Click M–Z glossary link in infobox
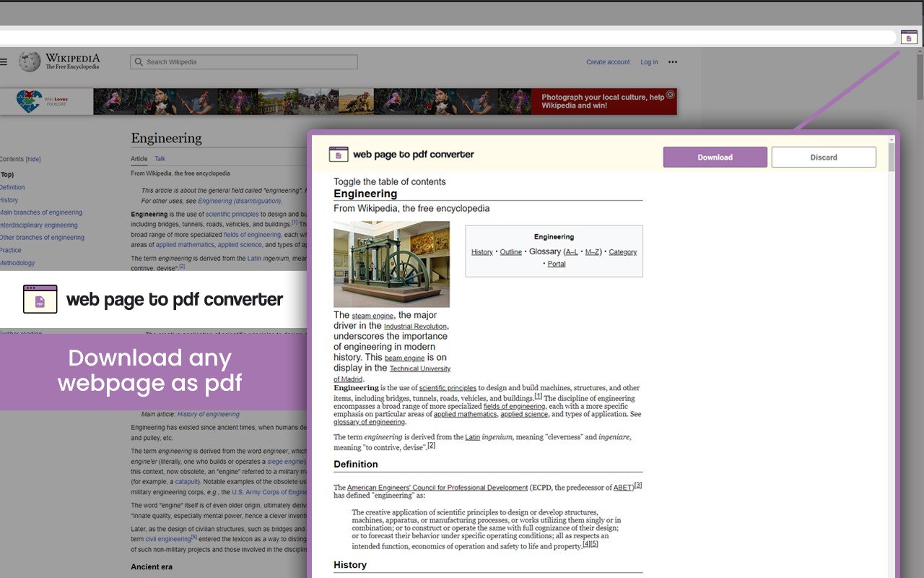 tap(593, 252)
